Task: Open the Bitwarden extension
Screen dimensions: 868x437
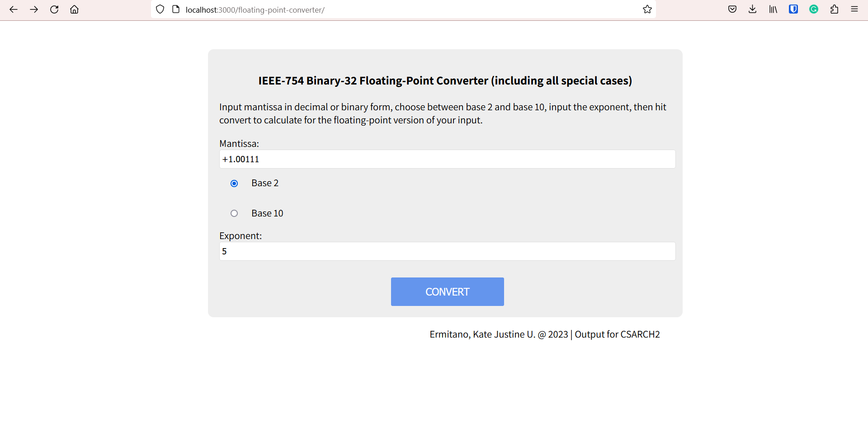Action: point(793,9)
